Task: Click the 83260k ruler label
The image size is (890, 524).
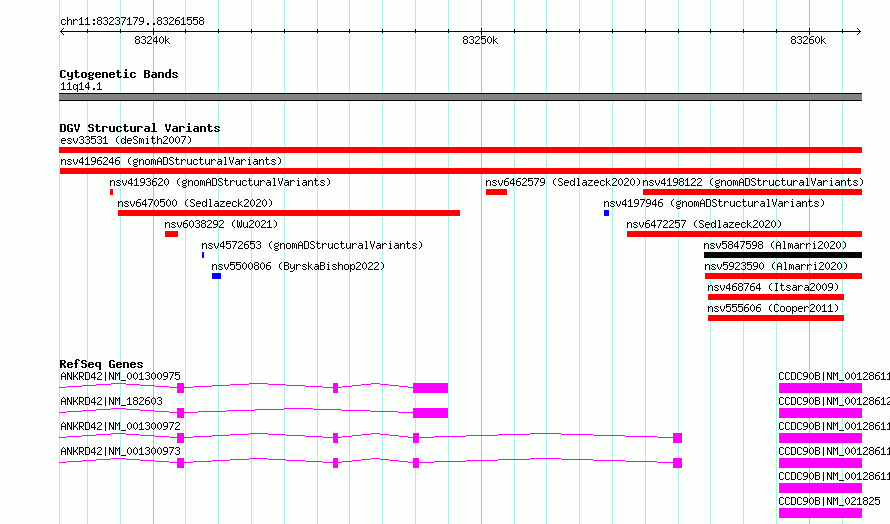Action: (808, 40)
